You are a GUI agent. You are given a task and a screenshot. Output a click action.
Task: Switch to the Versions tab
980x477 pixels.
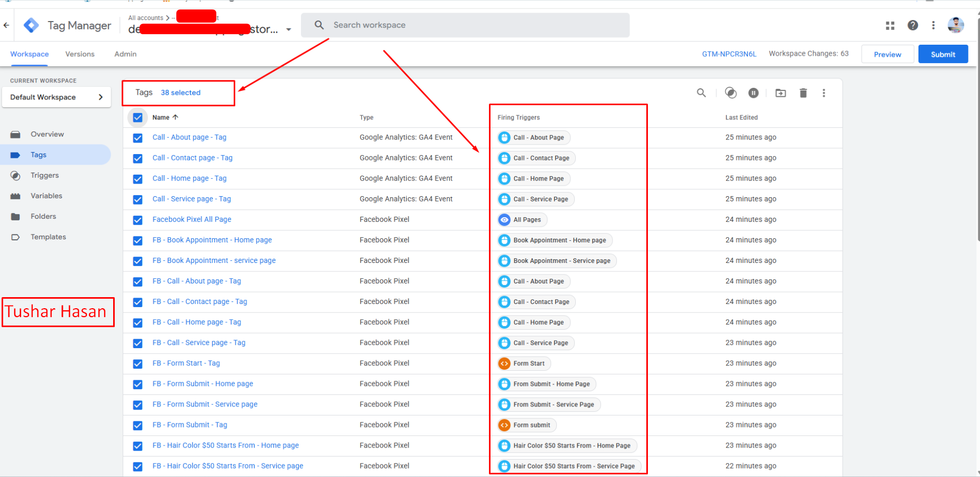tap(79, 54)
